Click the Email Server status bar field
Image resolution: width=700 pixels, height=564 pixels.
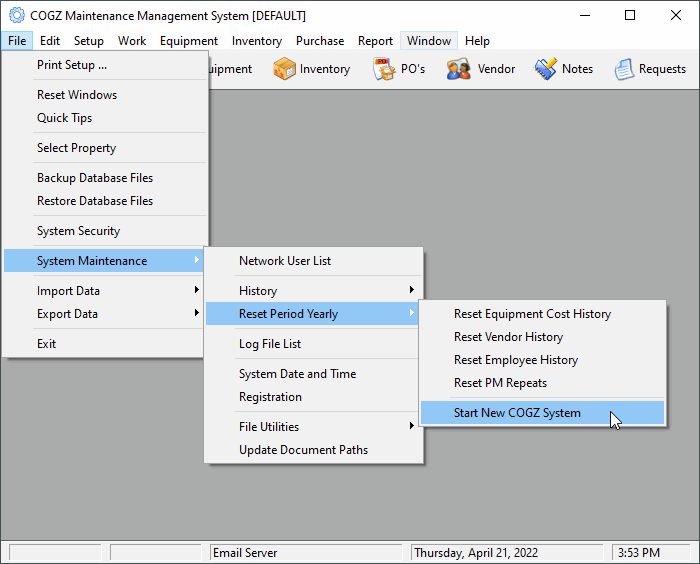pyautogui.click(x=306, y=553)
